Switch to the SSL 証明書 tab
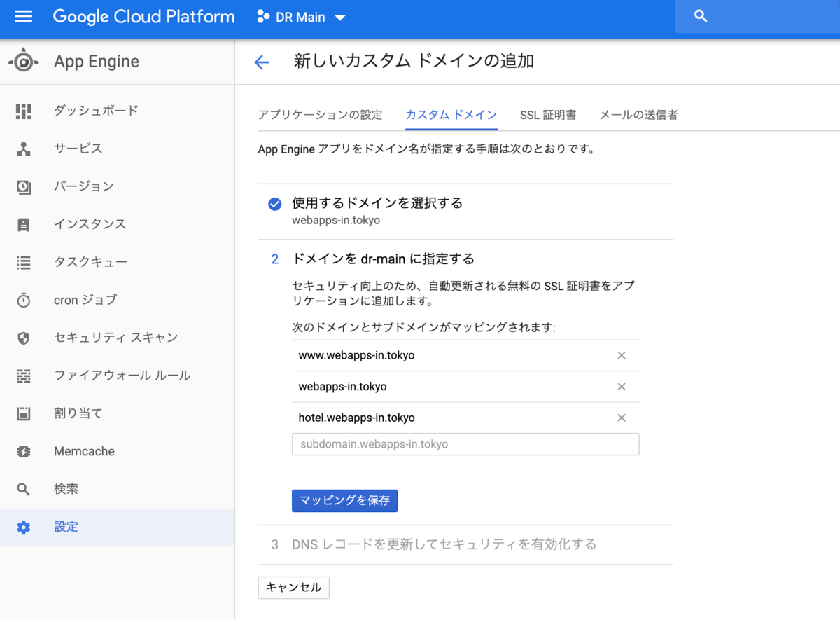840x620 pixels. (548, 115)
